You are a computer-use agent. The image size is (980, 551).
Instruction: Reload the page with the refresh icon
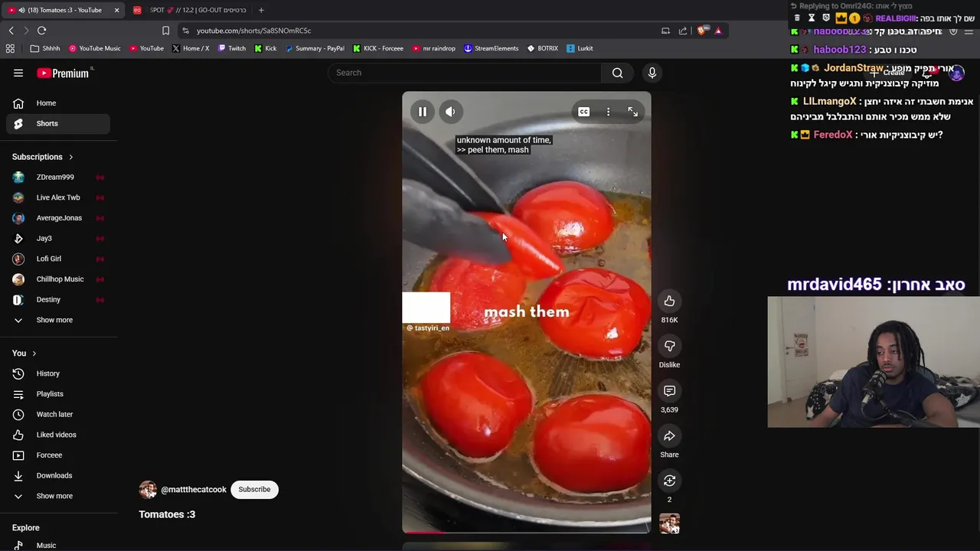41,31
